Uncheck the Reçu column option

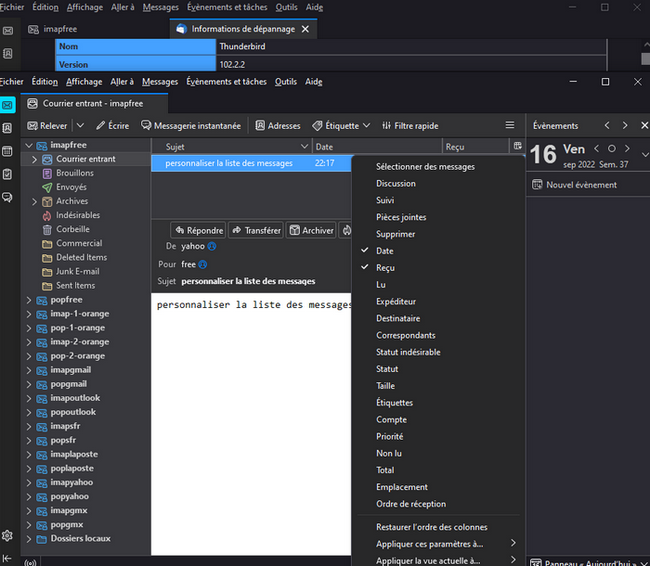click(x=385, y=268)
